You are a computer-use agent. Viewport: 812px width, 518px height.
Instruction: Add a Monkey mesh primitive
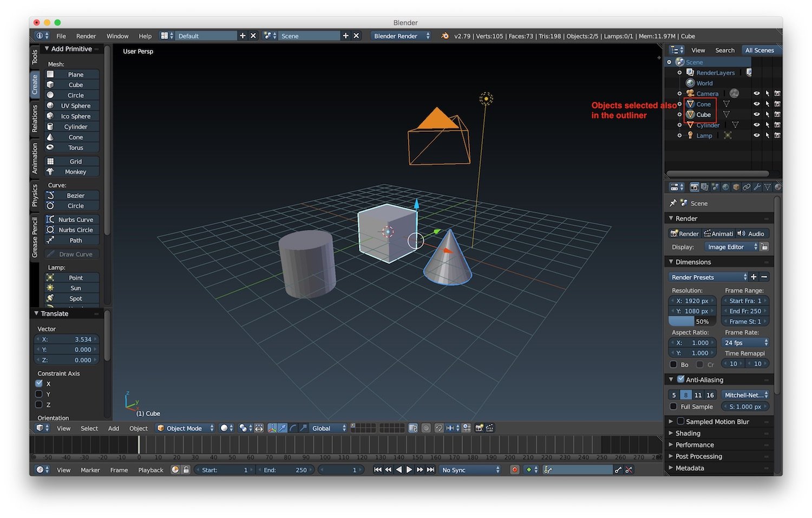point(72,172)
